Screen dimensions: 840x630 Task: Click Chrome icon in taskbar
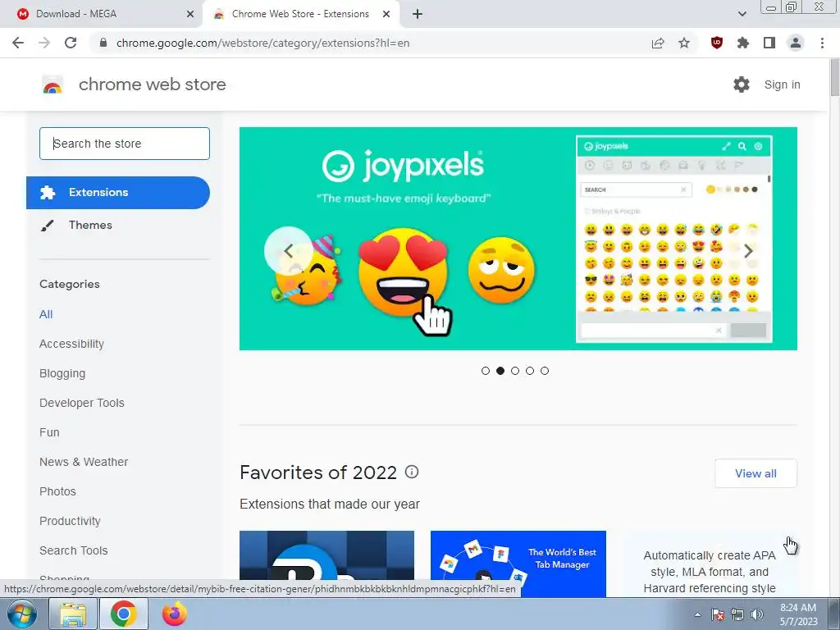pos(124,614)
